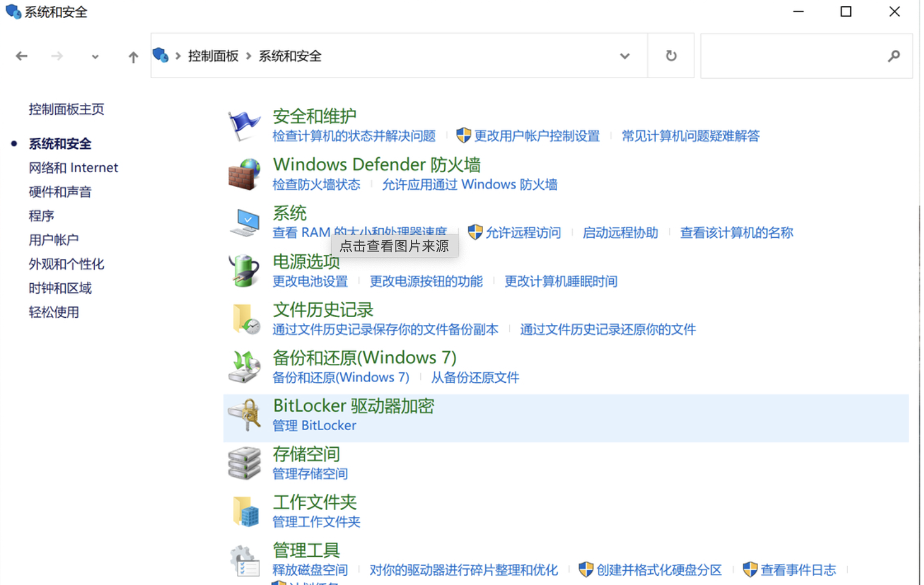Open the recent locations dropdown arrow
Viewport: 924px width, 585px height.
click(95, 57)
